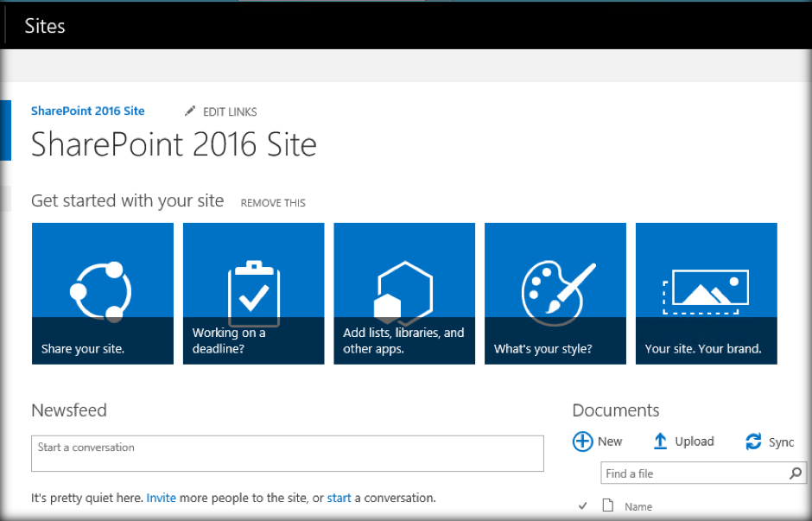Focus the Find a file search box
This screenshot has width=812, height=521.
tap(704, 473)
